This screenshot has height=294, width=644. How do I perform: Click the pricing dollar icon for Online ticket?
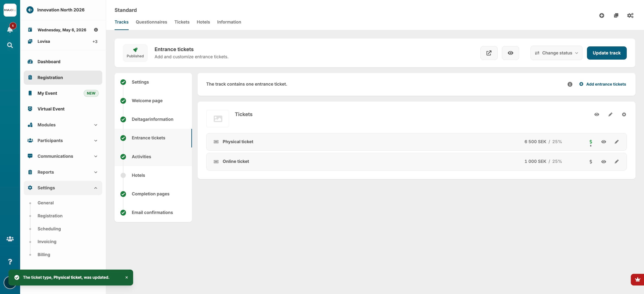(x=591, y=162)
